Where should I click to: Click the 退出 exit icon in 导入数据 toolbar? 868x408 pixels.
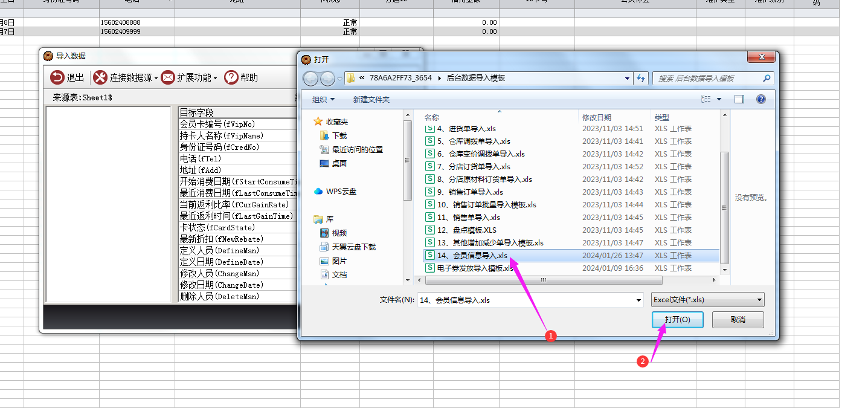tap(57, 77)
